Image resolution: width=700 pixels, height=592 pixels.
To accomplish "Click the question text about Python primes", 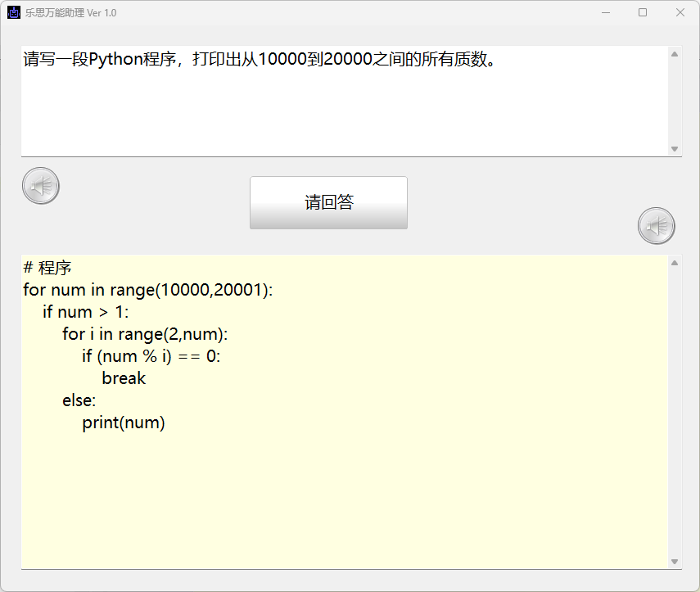I will coord(259,60).
